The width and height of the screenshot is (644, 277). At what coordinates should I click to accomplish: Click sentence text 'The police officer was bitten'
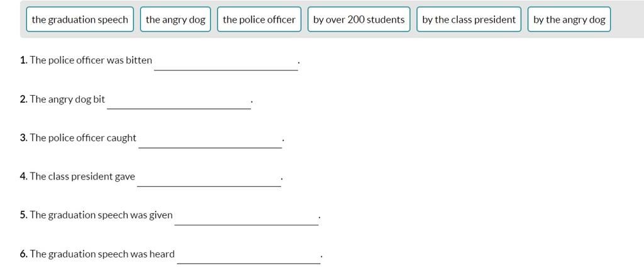pos(91,60)
